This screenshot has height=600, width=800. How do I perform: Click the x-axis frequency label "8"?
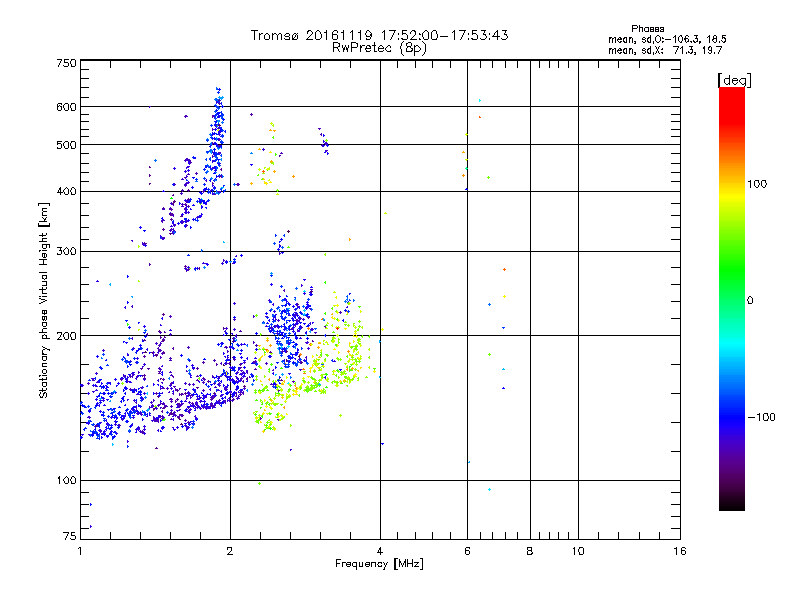tap(530, 551)
